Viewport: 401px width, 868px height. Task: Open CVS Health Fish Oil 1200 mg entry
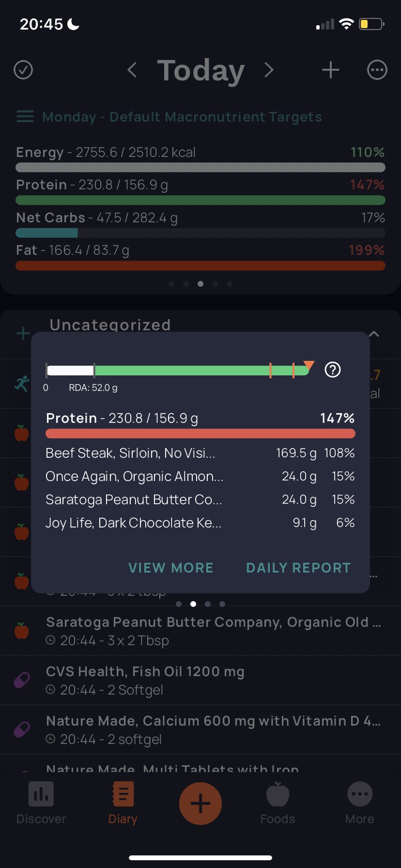(x=200, y=680)
